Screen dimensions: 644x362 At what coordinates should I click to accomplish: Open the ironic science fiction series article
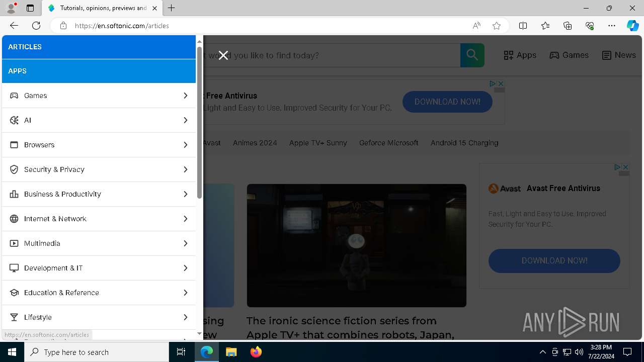350,327
